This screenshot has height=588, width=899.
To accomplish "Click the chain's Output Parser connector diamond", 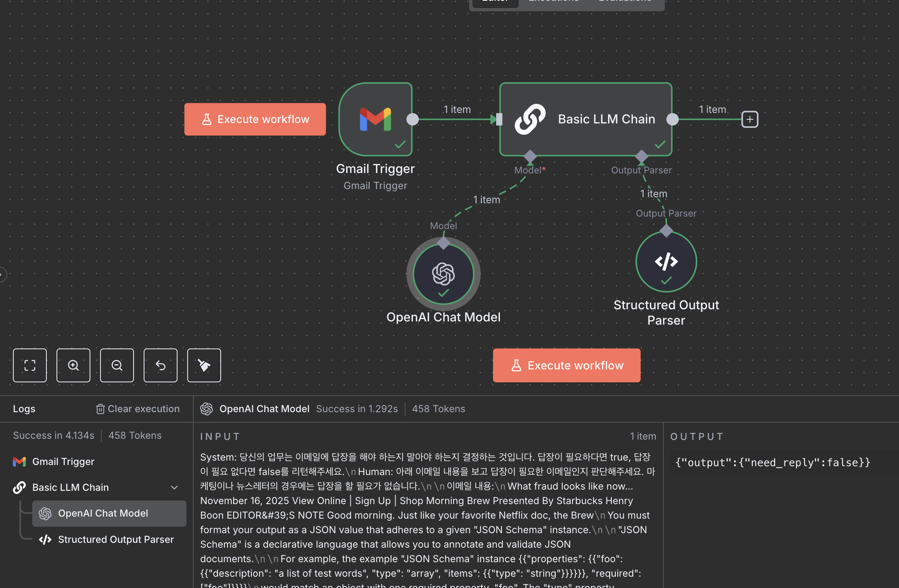I will click(x=641, y=156).
